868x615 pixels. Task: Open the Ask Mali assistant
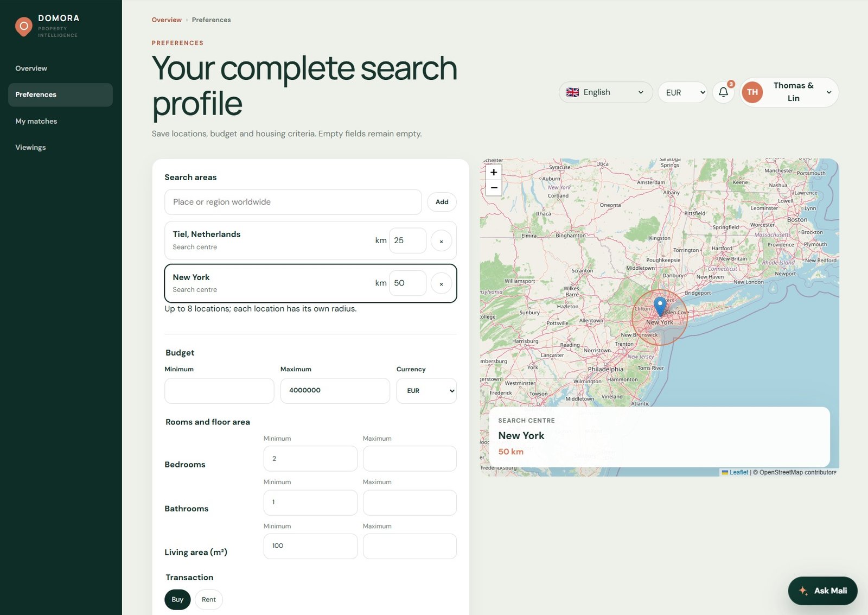click(x=822, y=591)
